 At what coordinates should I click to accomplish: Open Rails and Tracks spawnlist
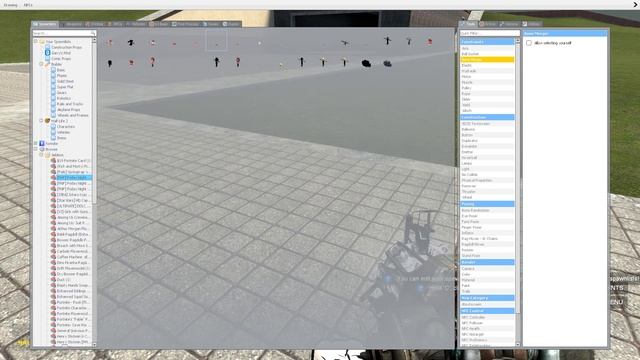(70, 104)
